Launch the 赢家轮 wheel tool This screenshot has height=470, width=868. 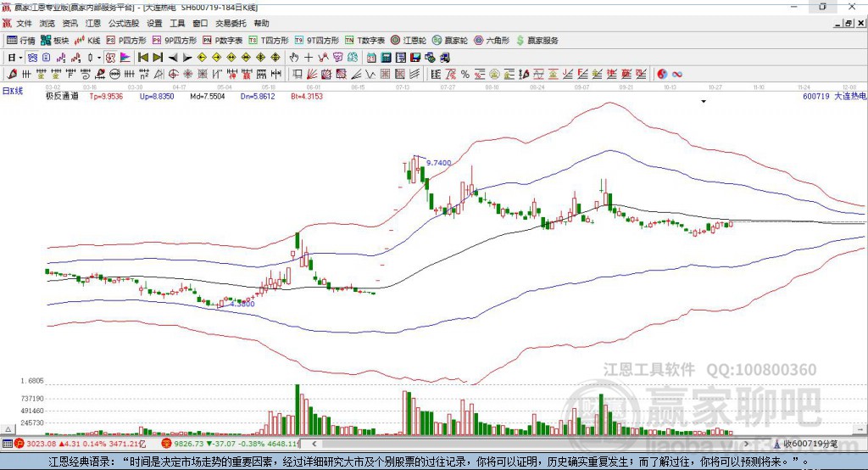(450, 41)
